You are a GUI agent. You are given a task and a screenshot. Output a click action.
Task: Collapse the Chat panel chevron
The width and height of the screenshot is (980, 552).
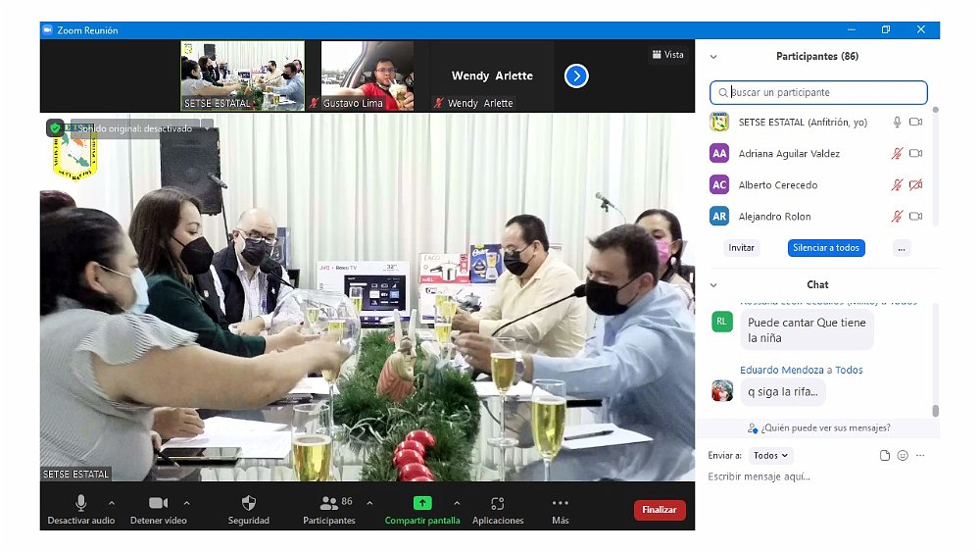pyautogui.click(x=713, y=285)
